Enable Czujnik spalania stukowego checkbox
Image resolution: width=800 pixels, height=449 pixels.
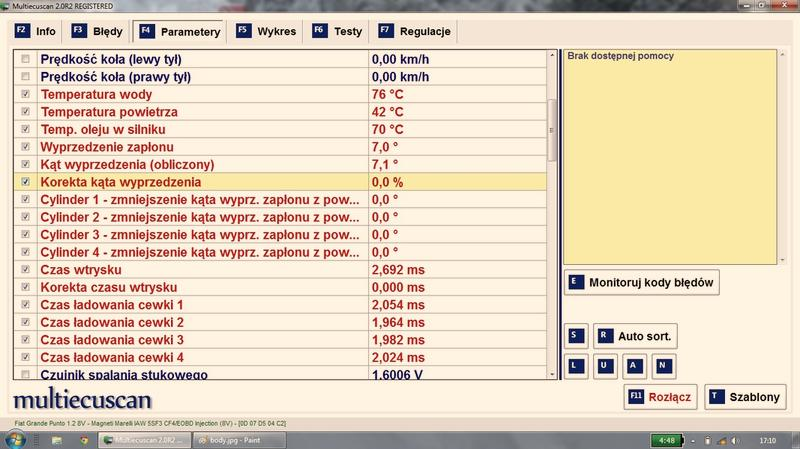pyautogui.click(x=26, y=375)
